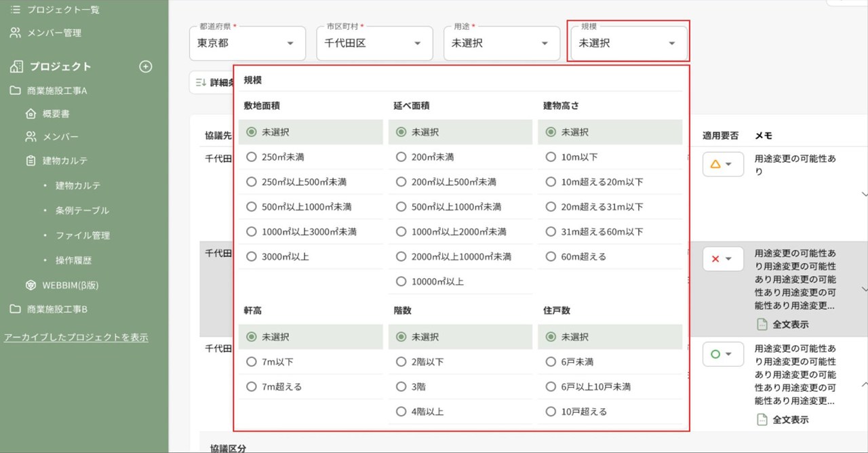The image size is (868, 453).
Task: Open the 市区町村 dropdown showing 千代田区
Action: pyautogui.click(x=374, y=43)
